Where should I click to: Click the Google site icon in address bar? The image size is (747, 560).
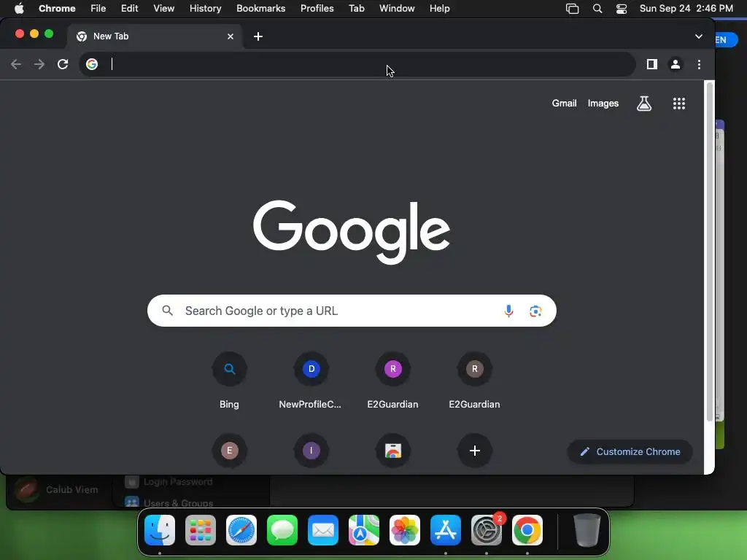pos(92,64)
